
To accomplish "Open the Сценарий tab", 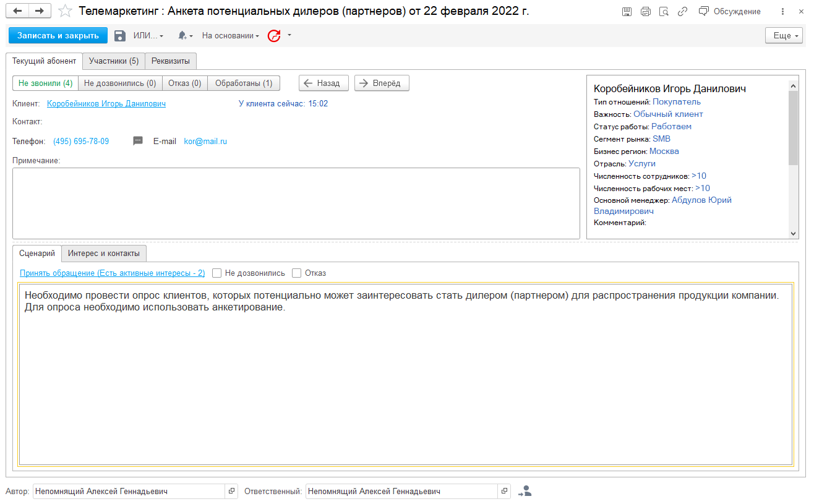I will pyautogui.click(x=37, y=253).
